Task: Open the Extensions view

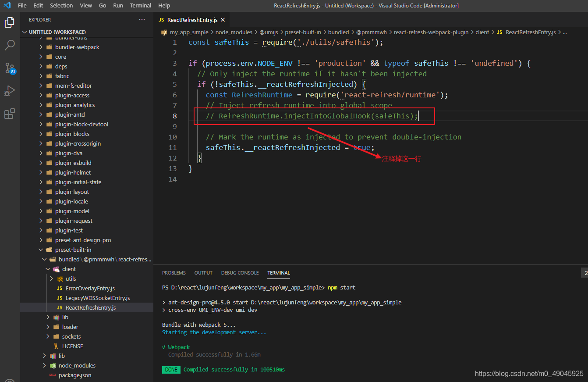Action: pos(10,114)
